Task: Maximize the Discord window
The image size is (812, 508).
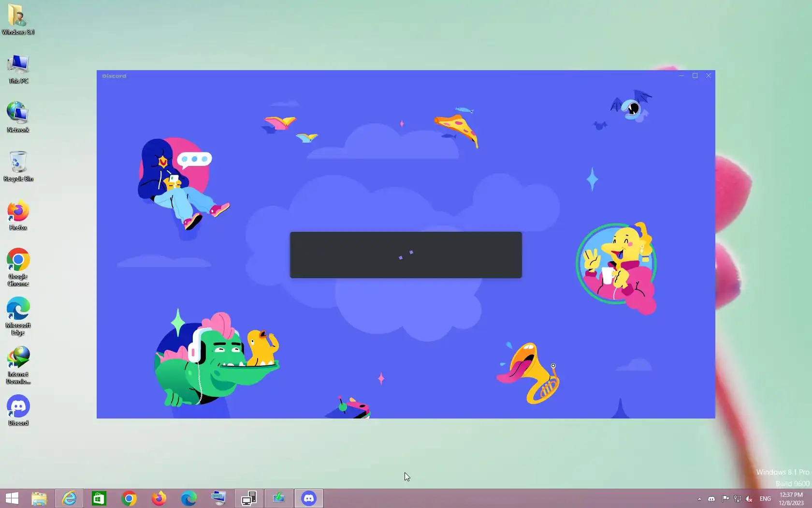Action: [695, 75]
